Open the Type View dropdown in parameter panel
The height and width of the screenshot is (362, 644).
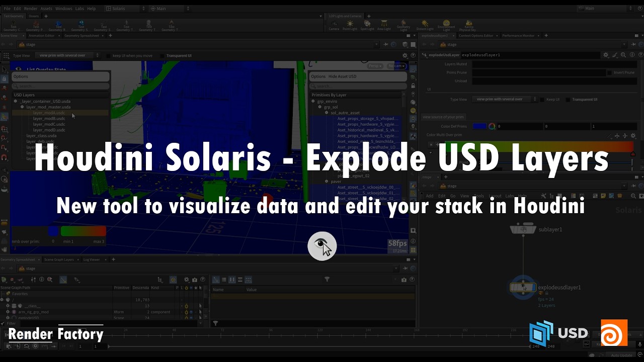tap(505, 100)
